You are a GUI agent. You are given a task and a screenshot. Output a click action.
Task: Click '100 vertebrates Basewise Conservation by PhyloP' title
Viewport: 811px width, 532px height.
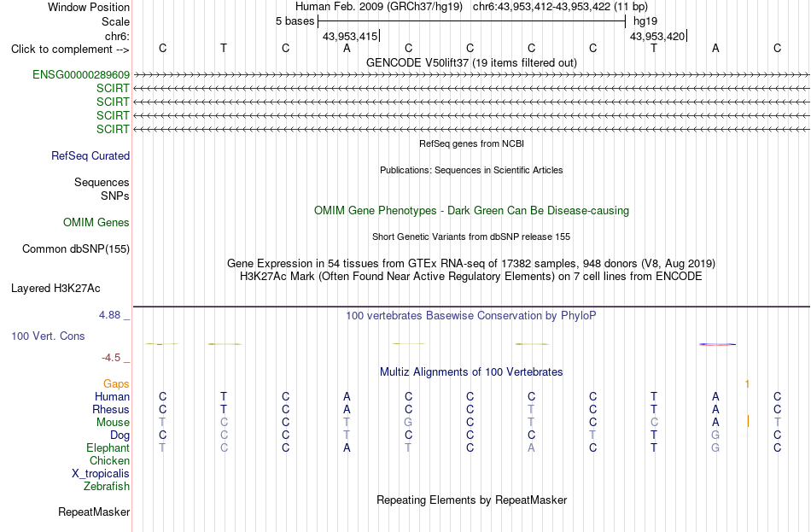471,316
